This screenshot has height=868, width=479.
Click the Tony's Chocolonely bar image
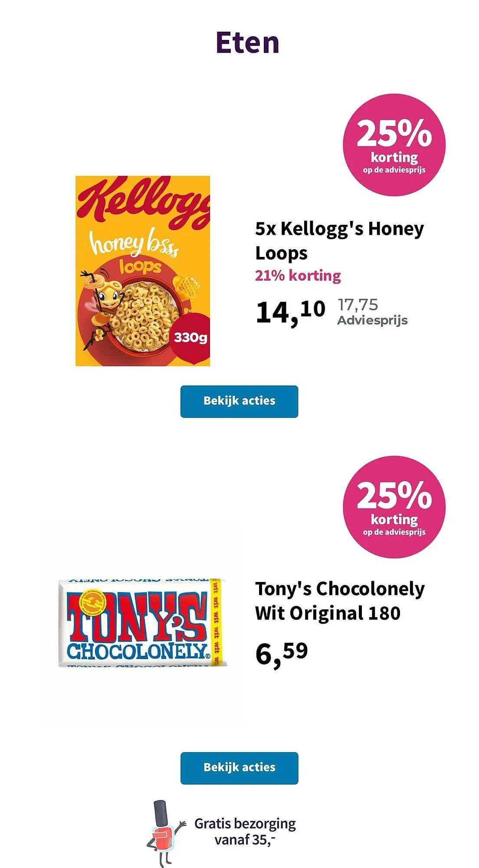(142, 622)
